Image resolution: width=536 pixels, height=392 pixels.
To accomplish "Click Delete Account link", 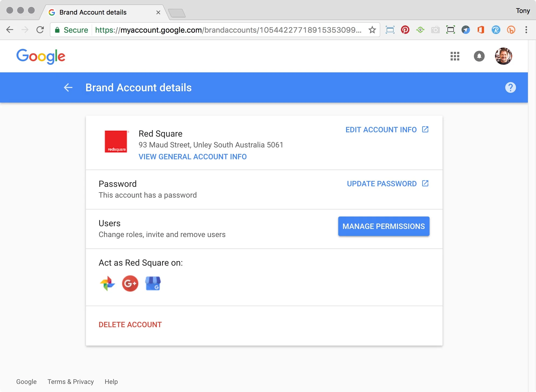I will pos(130,325).
